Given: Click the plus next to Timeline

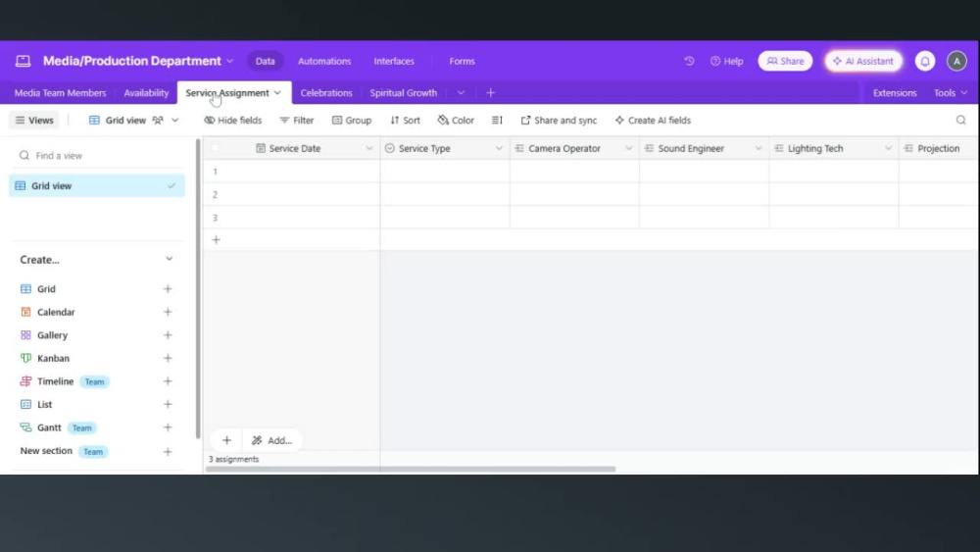Looking at the screenshot, I should (x=168, y=381).
